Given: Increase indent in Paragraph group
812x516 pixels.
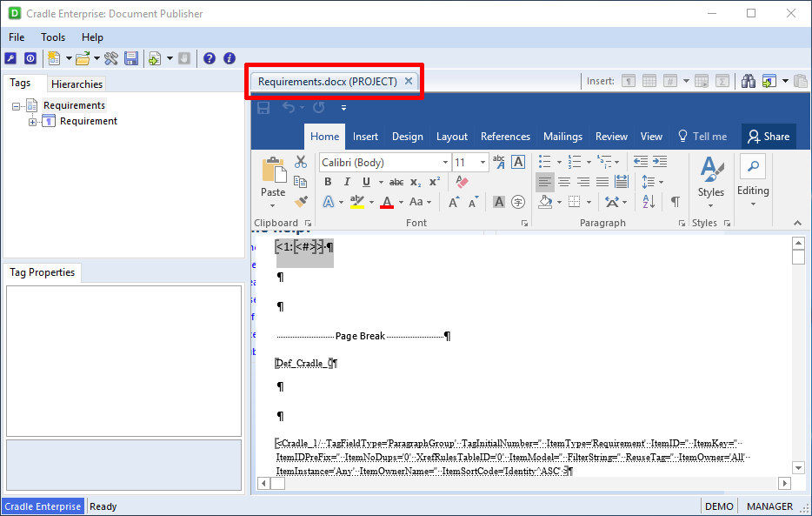Looking at the screenshot, I should pos(660,162).
